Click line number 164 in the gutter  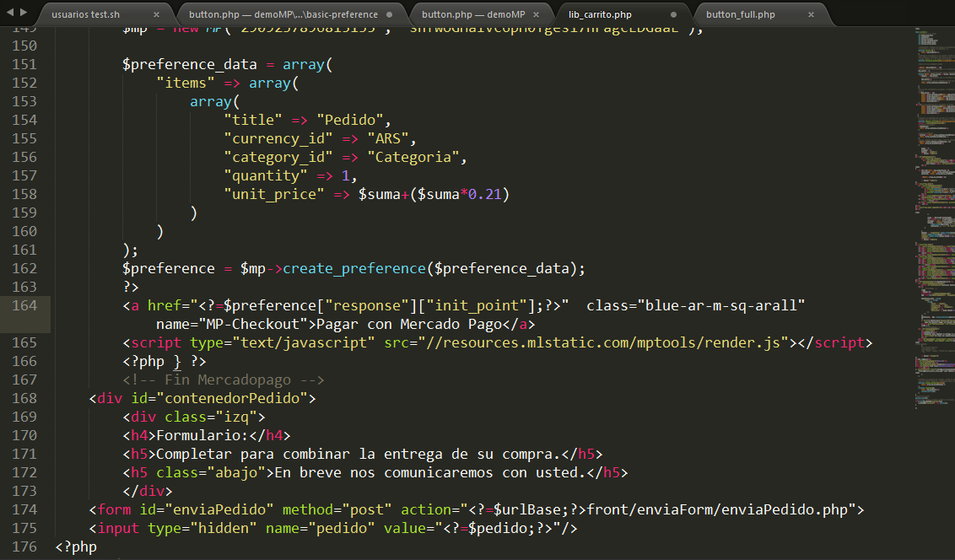click(24, 305)
